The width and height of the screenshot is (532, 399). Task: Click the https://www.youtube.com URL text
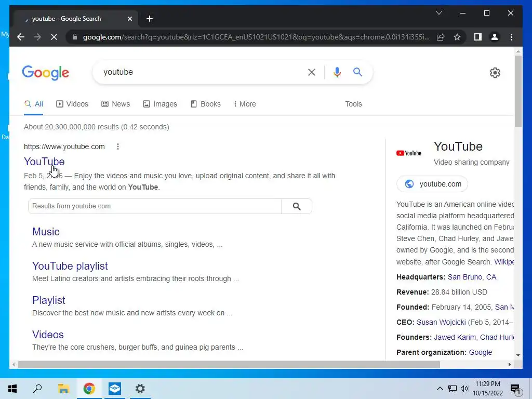64,147
